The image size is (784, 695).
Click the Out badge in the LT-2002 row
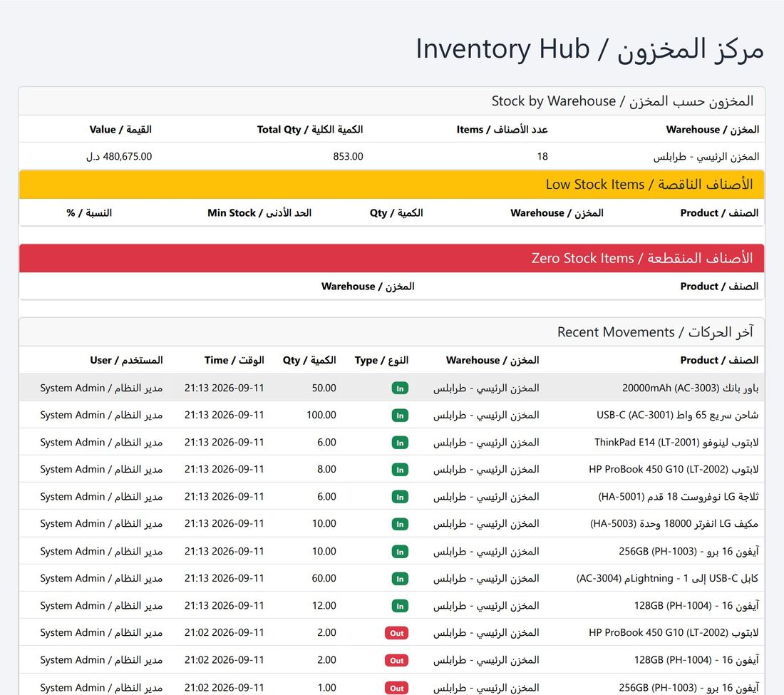tap(397, 634)
